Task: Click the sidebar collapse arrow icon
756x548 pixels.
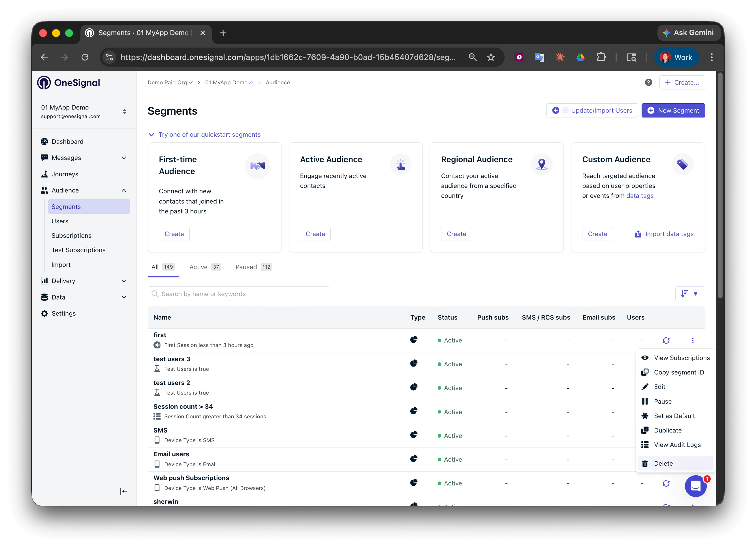Action: click(124, 491)
